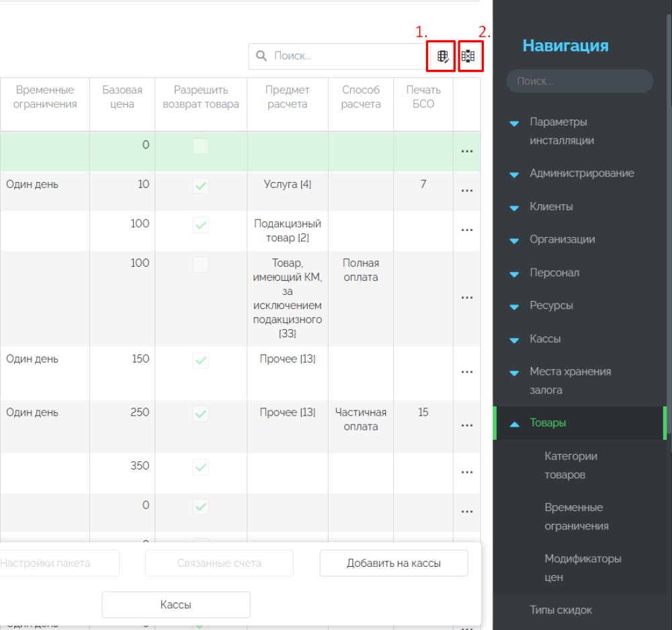Click the magnifier icon in the table search box
The image size is (672, 630).
coord(261,56)
